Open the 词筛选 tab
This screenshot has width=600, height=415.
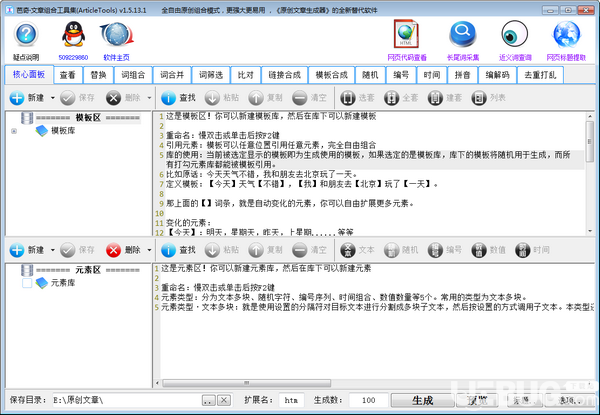(211, 75)
